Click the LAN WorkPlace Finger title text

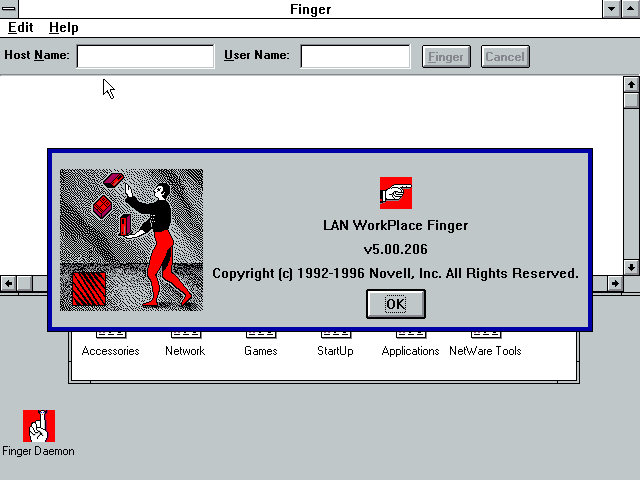point(396,225)
